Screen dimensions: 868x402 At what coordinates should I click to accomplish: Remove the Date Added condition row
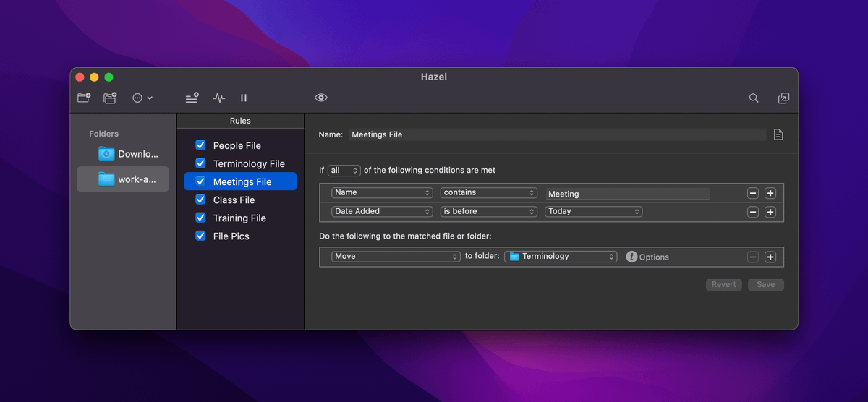(x=753, y=212)
